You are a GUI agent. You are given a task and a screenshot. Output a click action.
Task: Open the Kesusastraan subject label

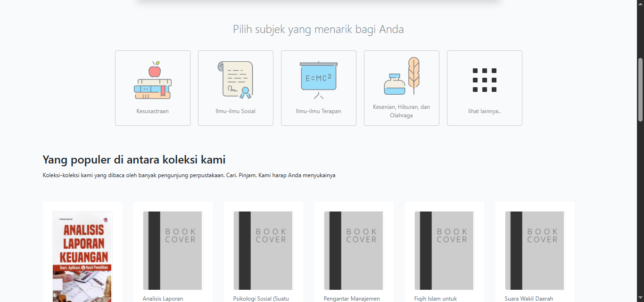(x=153, y=111)
